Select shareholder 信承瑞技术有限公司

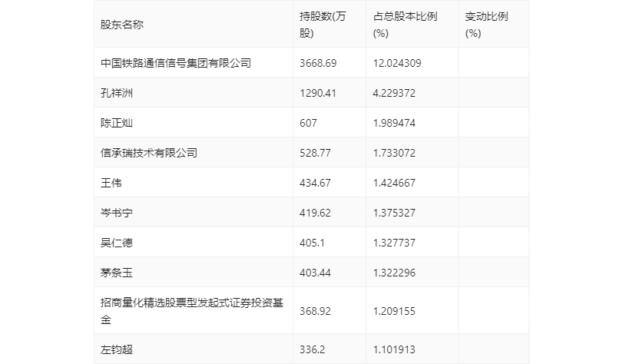click(x=149, y=153)
